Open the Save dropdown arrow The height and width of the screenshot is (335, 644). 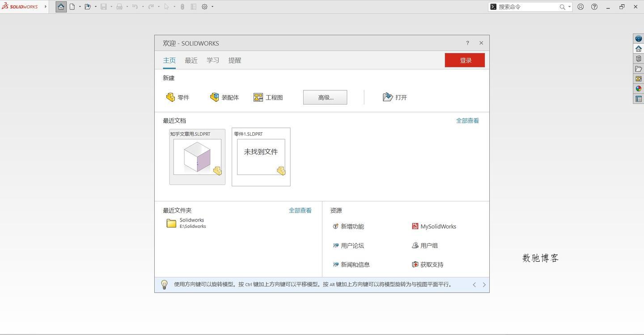(x=111, y=7)
